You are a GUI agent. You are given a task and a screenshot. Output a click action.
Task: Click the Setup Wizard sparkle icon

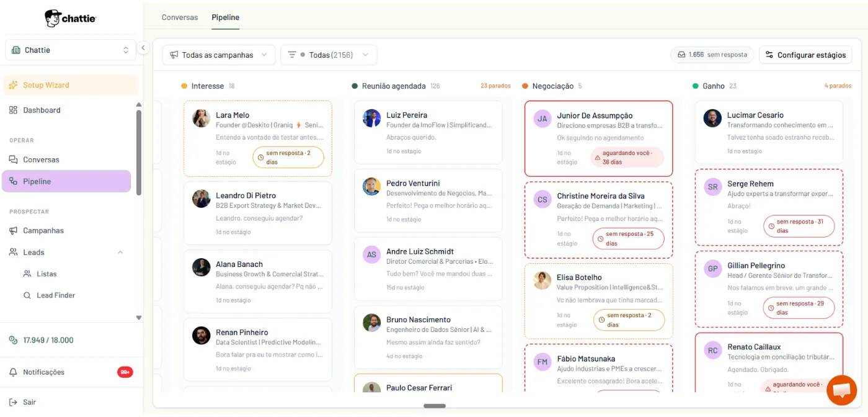point(14,85)
